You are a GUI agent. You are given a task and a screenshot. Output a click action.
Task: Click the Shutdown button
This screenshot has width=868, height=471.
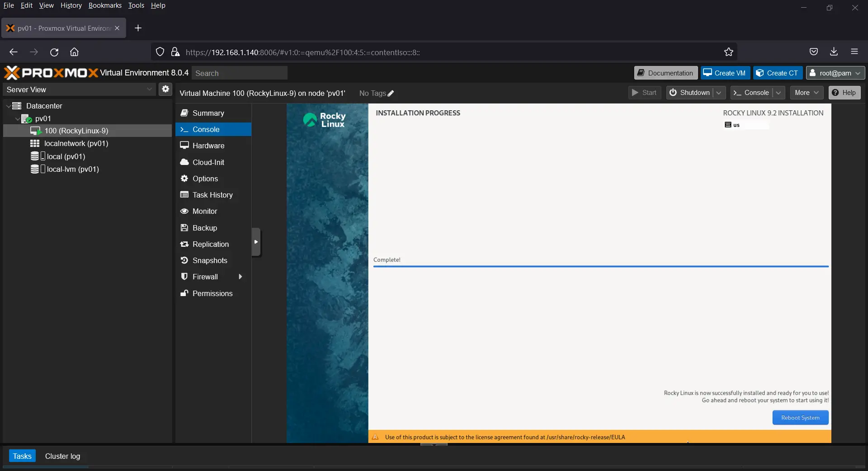690,93
